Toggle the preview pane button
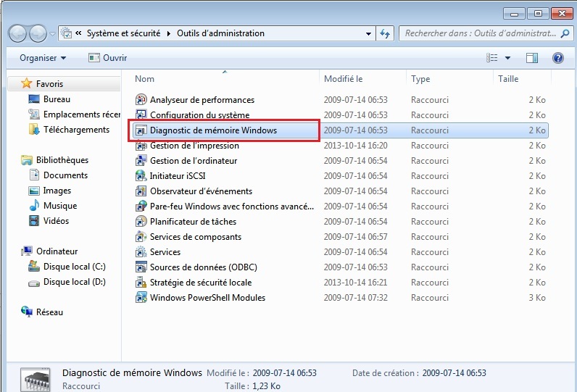 pyautogui.click(x=532, y=58)
